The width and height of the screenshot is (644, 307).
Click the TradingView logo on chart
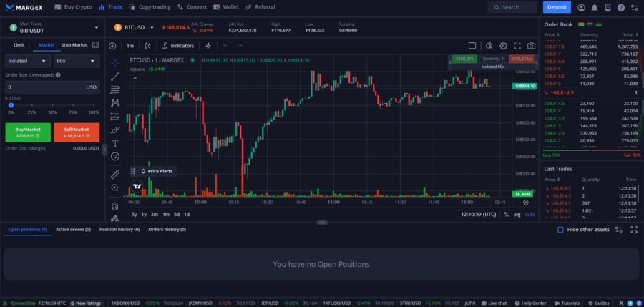[137, 186]
